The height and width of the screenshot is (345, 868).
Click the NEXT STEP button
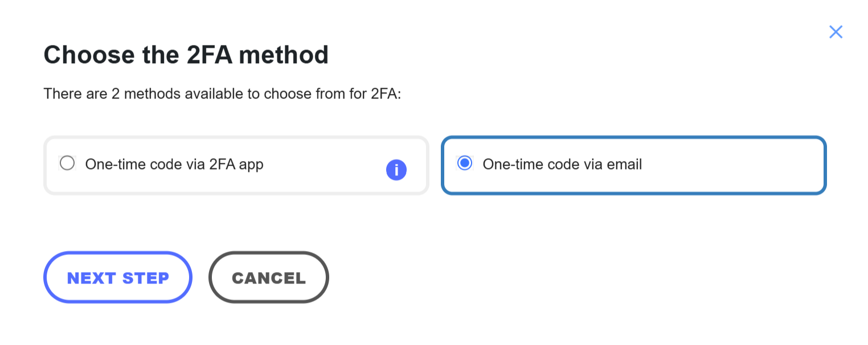[x=118, y=277]
